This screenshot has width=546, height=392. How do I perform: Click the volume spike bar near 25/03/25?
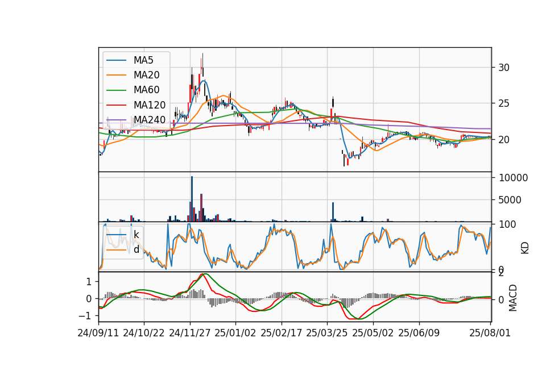point(333,212)
